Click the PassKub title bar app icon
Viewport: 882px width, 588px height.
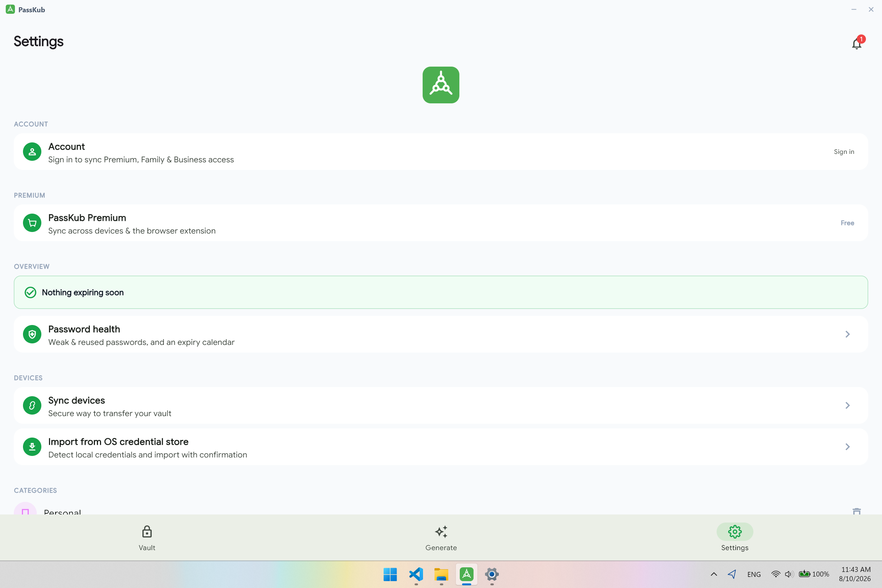10,10
